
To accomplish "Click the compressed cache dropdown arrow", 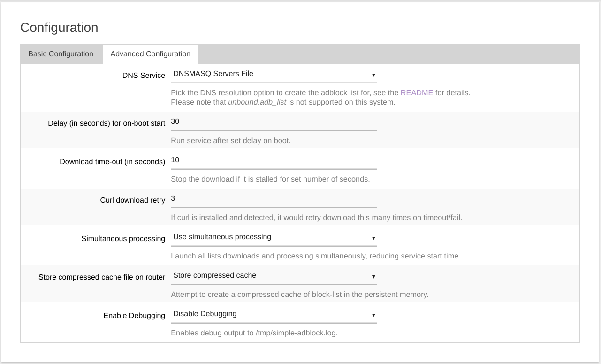I will 373,277.
